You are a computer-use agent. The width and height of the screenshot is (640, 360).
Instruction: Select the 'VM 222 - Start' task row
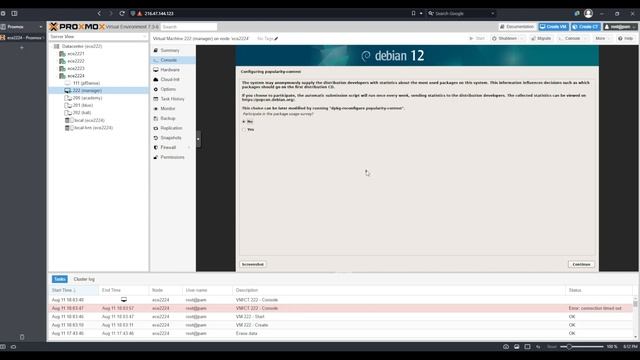[x=340, y=317]
